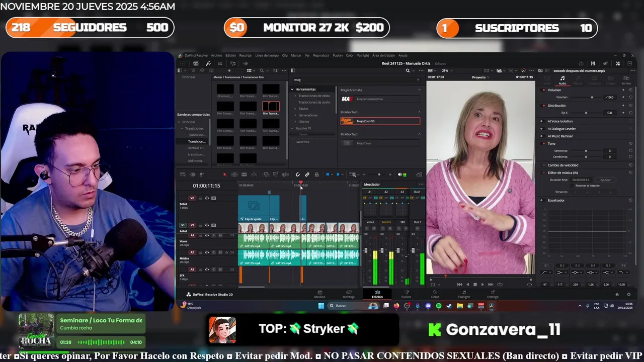
Task: Toggle the Tono enable dot
Action: pos(543,144)
